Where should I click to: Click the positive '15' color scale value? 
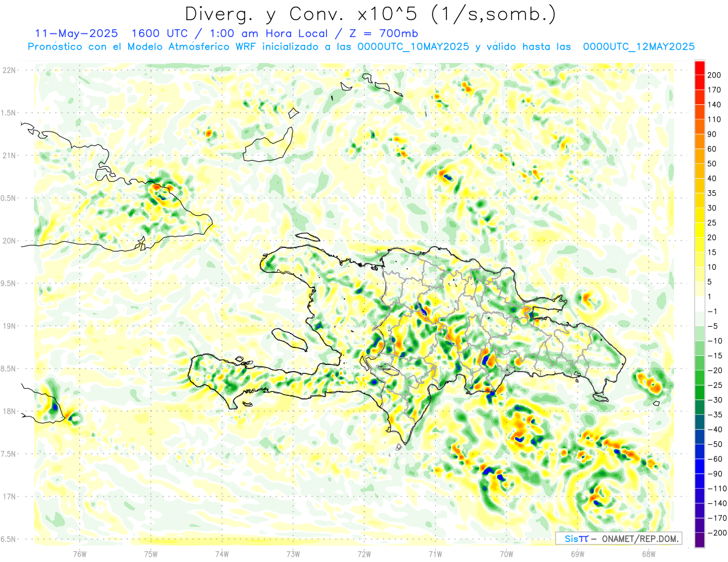[712, 252]
